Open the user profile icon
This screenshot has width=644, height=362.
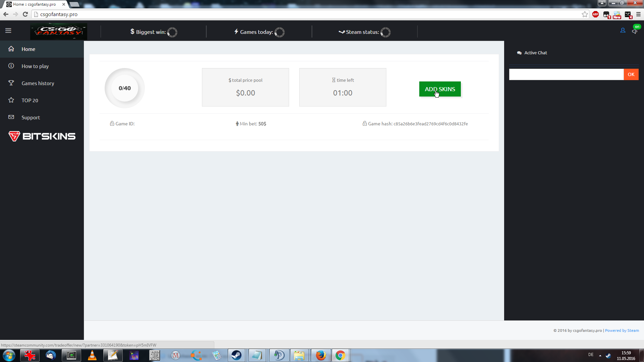[x=623, y=31]
